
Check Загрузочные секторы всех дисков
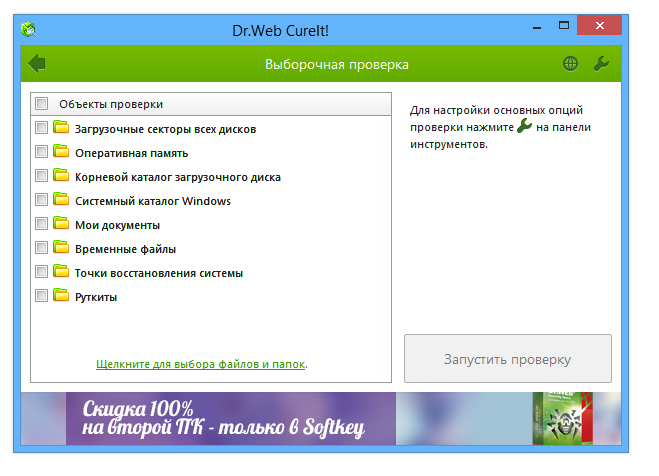click(42, 127)
